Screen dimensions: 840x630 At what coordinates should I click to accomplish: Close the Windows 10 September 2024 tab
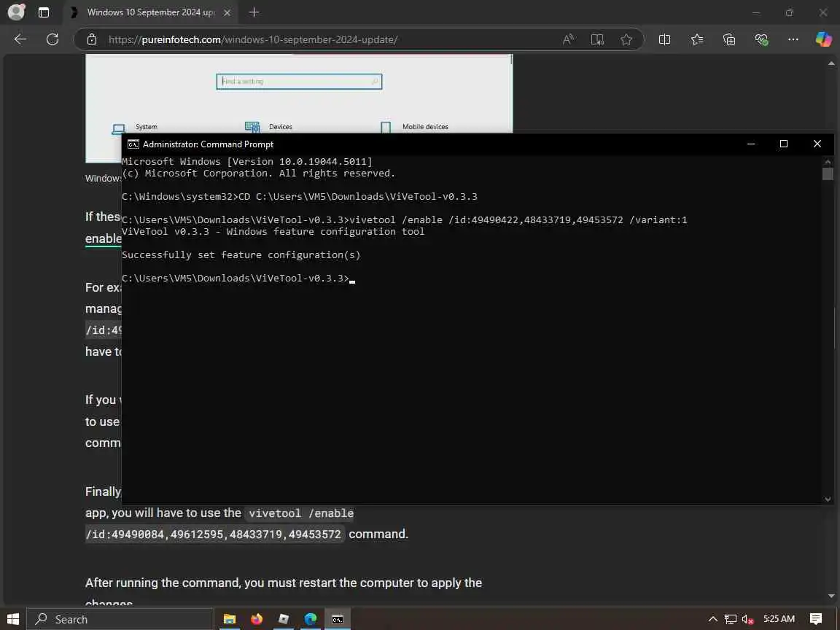[x=227, y=12]
